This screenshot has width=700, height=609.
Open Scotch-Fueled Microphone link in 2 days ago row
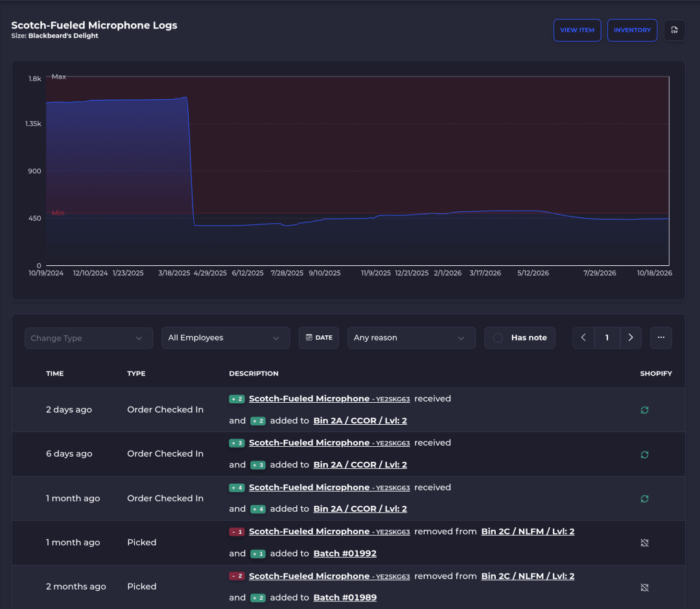(x=329, y=399)
